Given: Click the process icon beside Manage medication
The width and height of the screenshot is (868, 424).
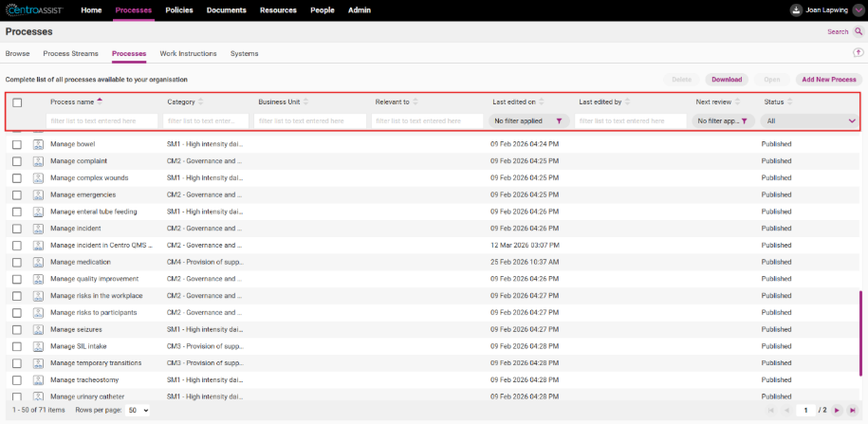Looking at the screenshot, I should [x=38, y=262].
